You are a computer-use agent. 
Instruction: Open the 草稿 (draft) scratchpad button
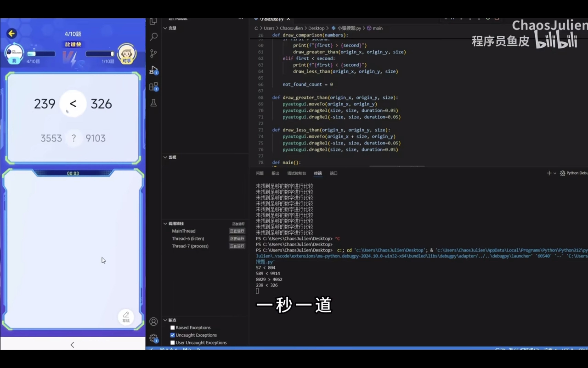click(126, 317)
